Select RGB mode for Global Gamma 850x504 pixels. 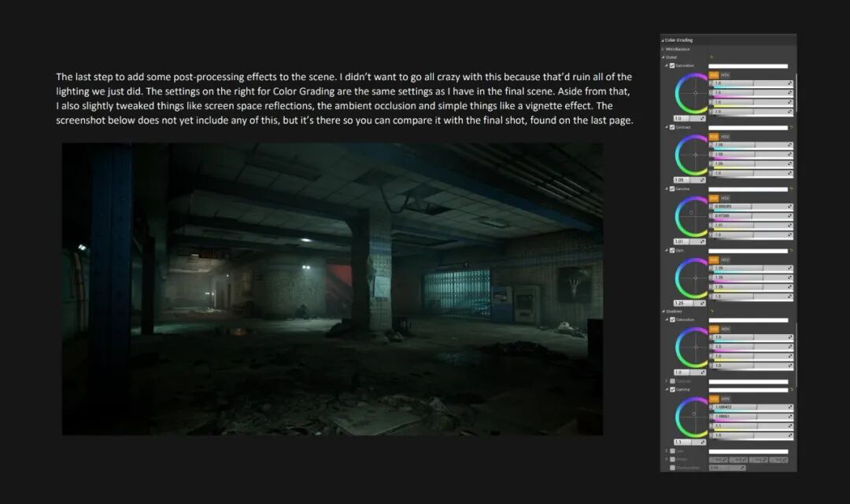coord(713,199)
